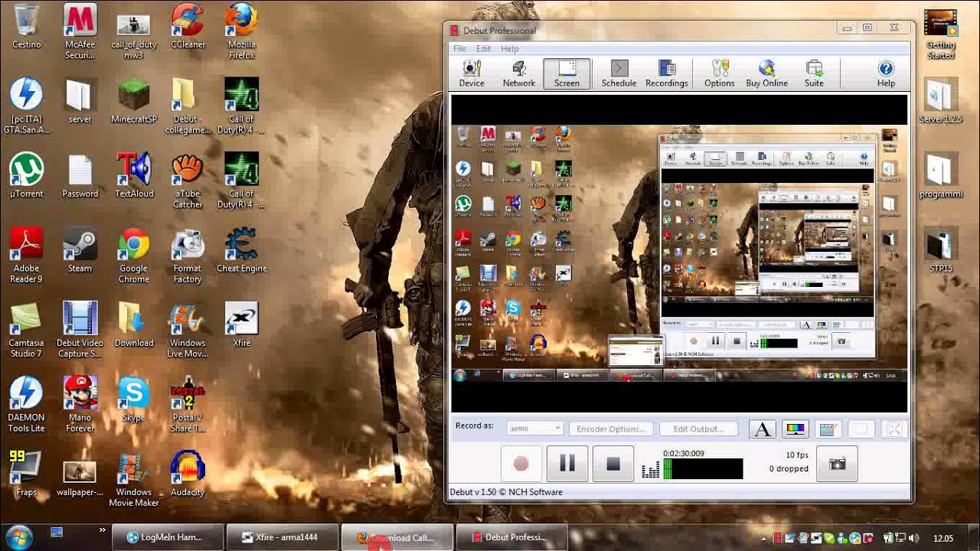This screenshot has height=551, width=980.
Task: Open the server file icon
Action: 80,101
